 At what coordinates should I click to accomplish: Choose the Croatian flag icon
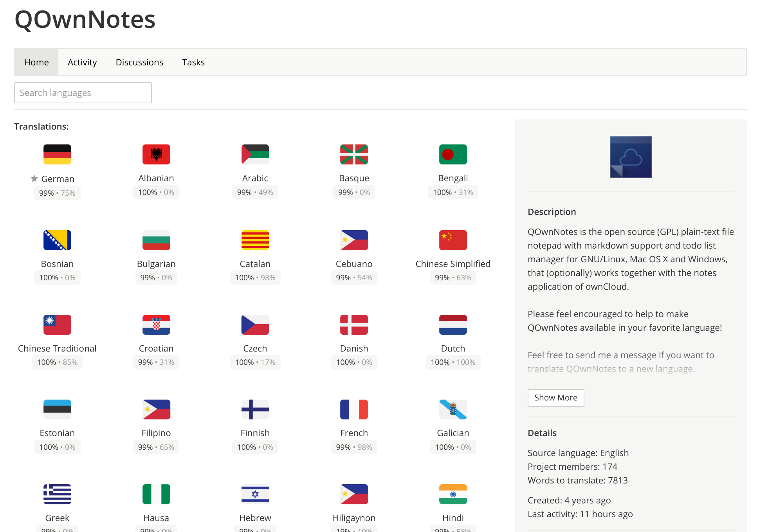point(156,325)
